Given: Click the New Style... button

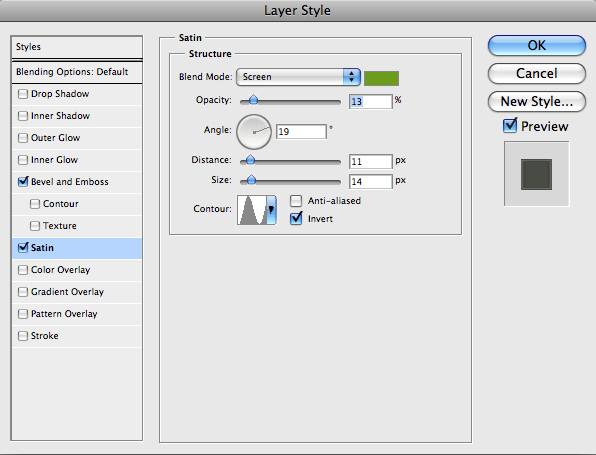Looking at the screenshot, I should (537, 101).
